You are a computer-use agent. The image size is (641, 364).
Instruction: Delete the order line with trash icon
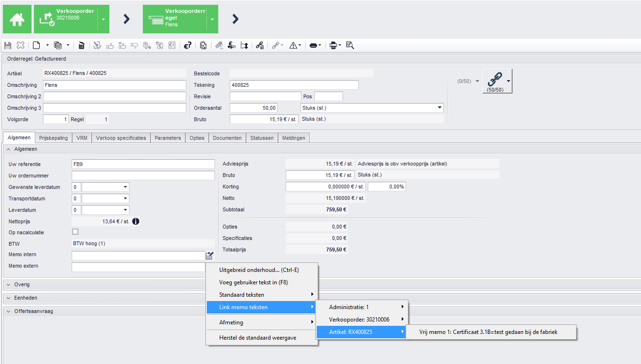[x=81, y=45]
